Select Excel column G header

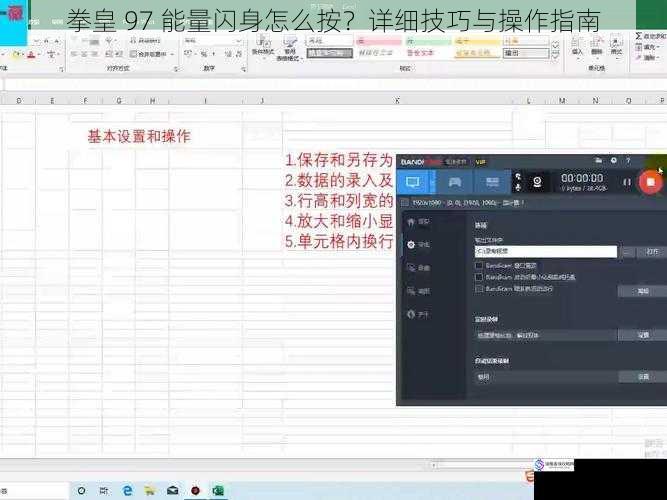point(119,100)
